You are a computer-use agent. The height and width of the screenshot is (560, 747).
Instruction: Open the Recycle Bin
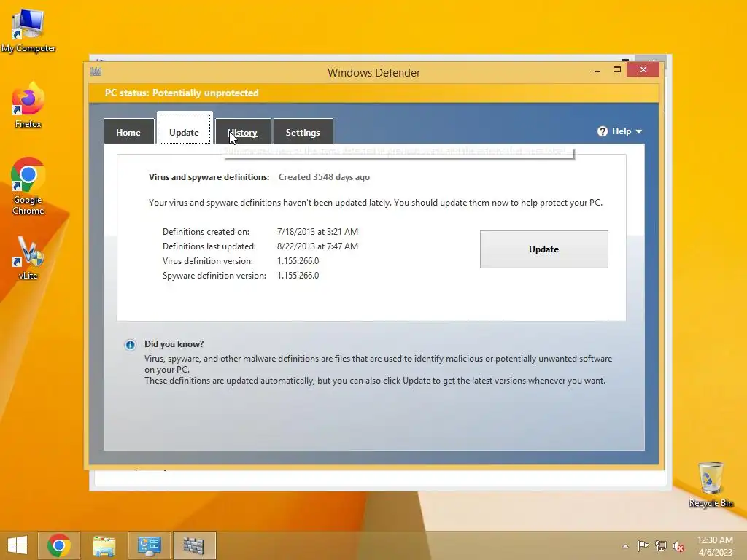point(711,484)
